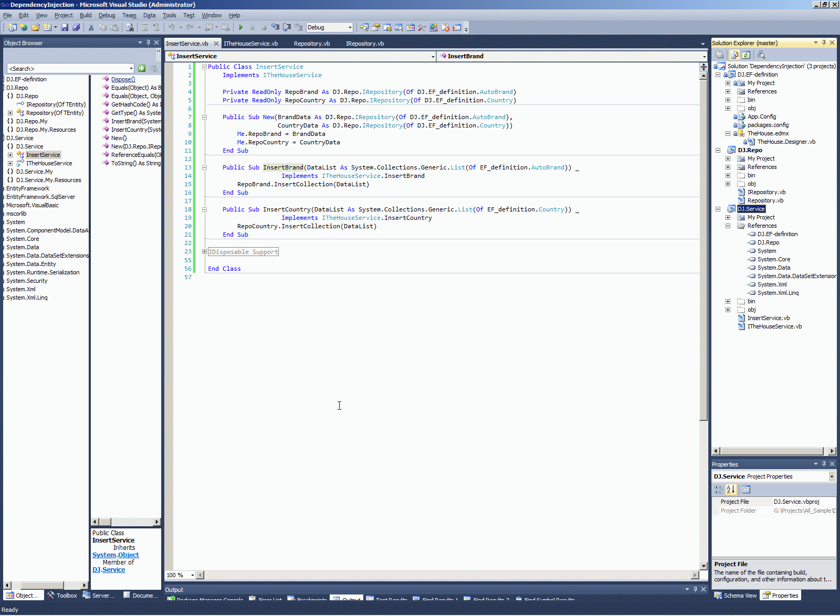Open the InsertBrand member dropdown arrow
The height and width of the screenshot is (616, 840).
[x=704, y=56]
